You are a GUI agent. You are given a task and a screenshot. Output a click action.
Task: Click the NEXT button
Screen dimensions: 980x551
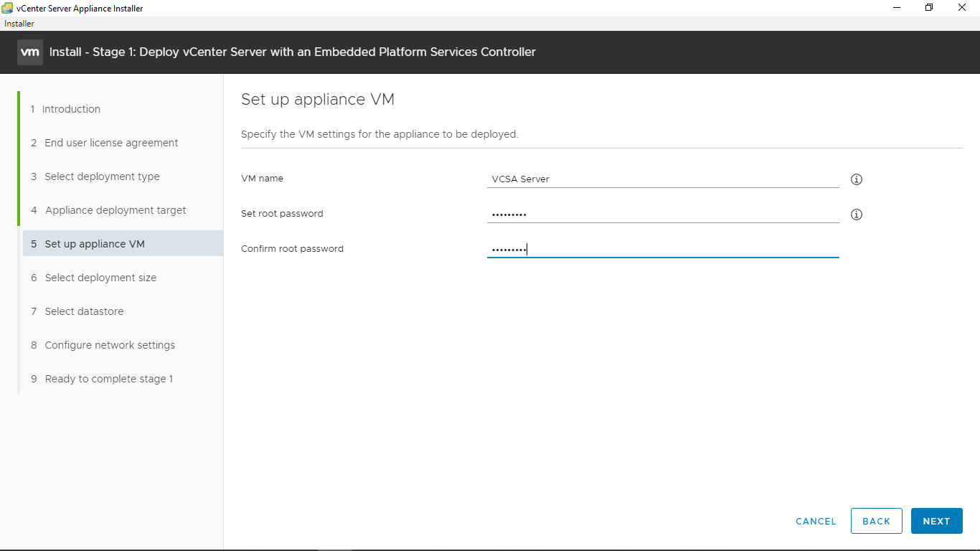pos(936,521)
